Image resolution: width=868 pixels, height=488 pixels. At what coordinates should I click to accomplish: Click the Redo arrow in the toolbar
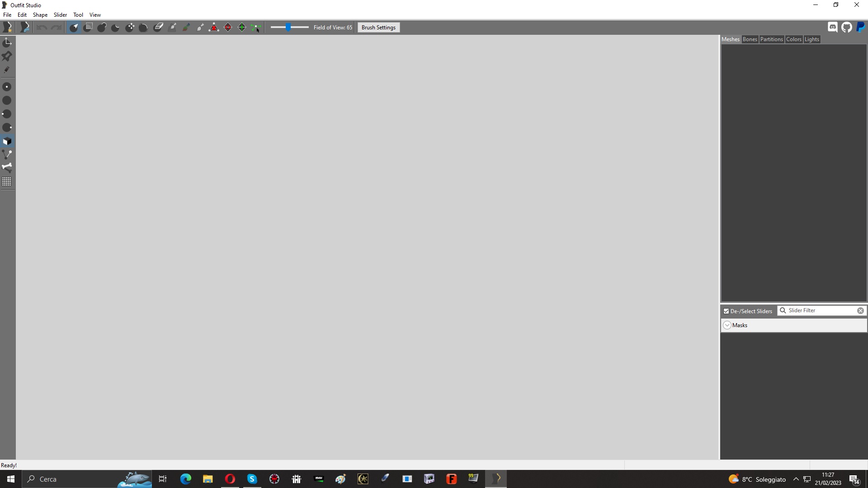click(56, 28)
